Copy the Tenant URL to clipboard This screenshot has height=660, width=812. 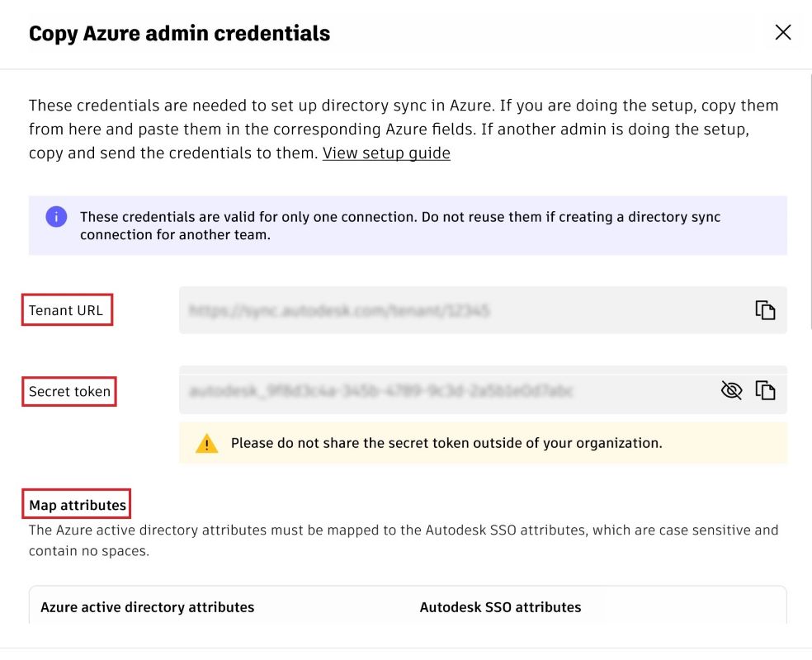coord(765,310)
